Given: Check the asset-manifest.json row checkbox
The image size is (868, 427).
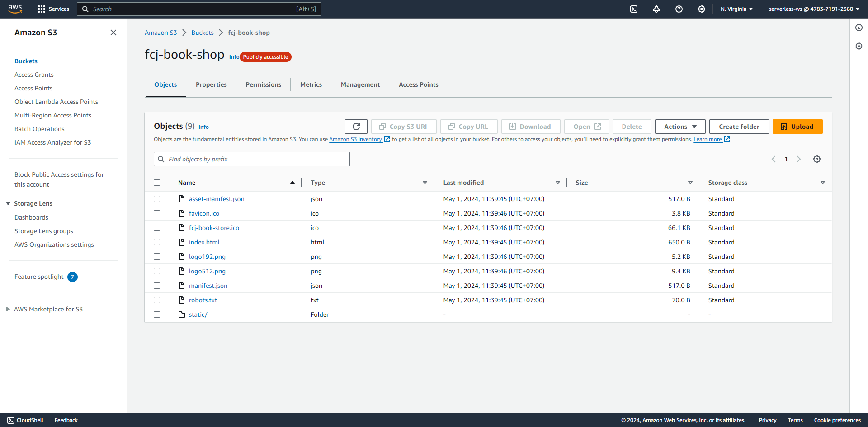Looking at the screenshot, I should coord(157,199).
